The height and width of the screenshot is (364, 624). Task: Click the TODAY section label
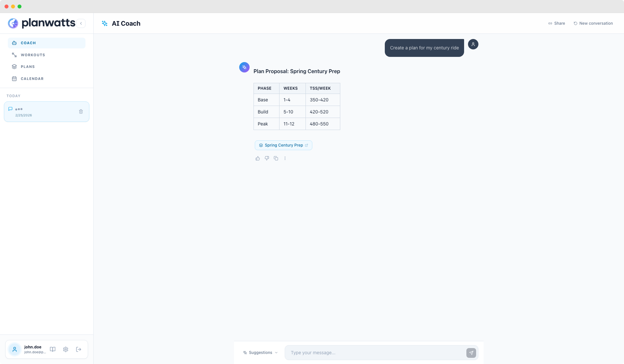(13, 96)
